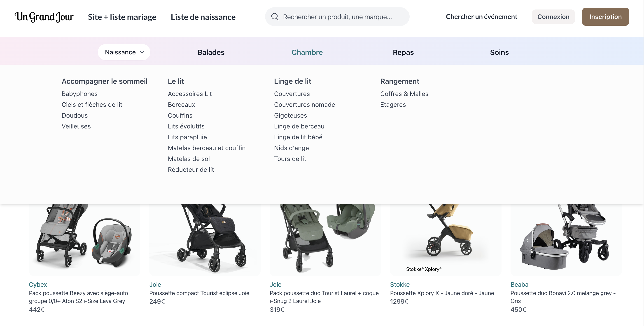Click the Connexion button
Image resolution: width=644 pixels, height=326 pixels.
(553, 17)
